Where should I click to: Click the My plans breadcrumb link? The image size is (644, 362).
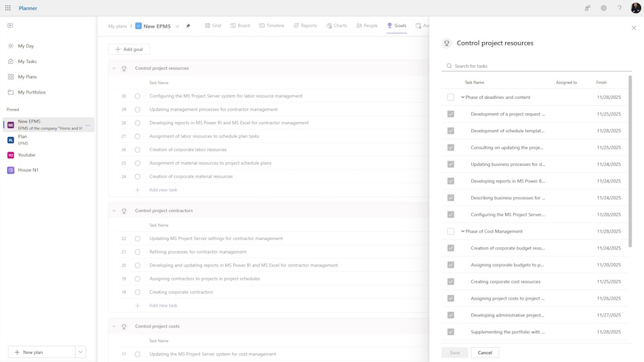tap(117, 26)
